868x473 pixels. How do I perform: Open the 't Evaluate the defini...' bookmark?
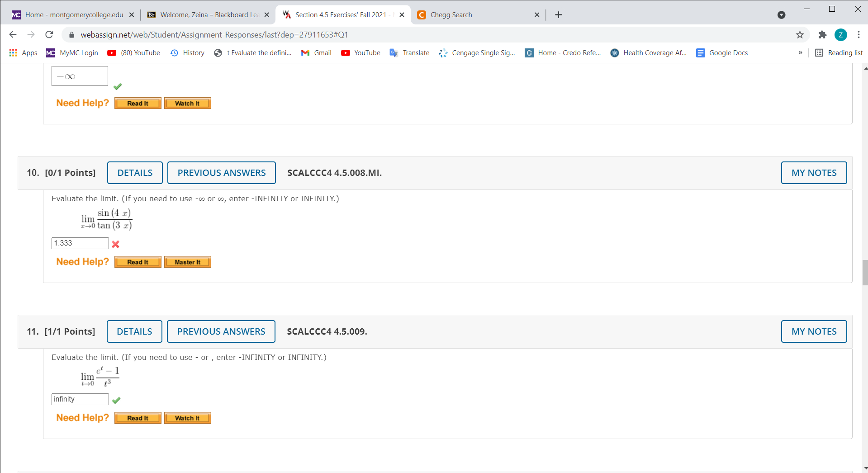click(253, 53)
